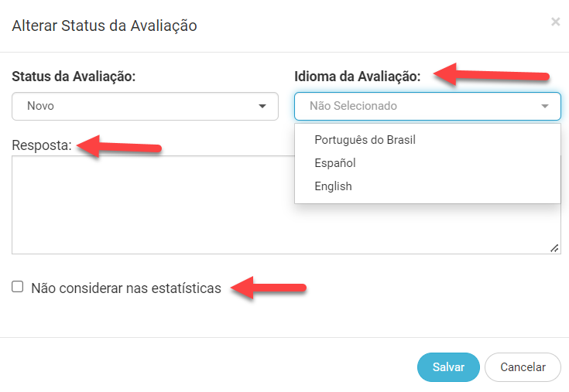Click the Resposta field label
The width and height of the screenshot is (569, 392).
42,145
